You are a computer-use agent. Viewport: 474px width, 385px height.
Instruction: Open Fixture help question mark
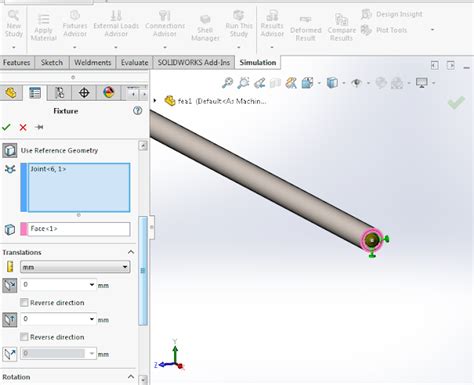coord(137,111)
